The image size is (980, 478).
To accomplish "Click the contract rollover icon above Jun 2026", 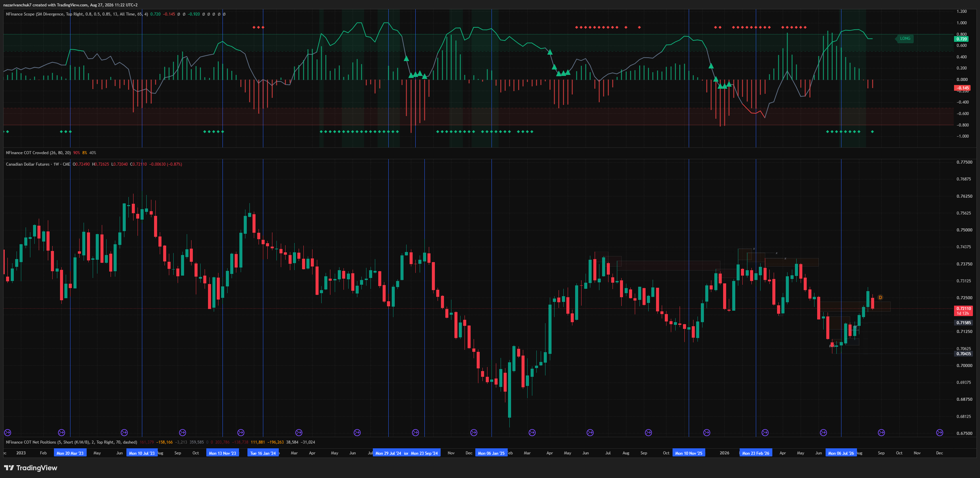I will 823,432.
